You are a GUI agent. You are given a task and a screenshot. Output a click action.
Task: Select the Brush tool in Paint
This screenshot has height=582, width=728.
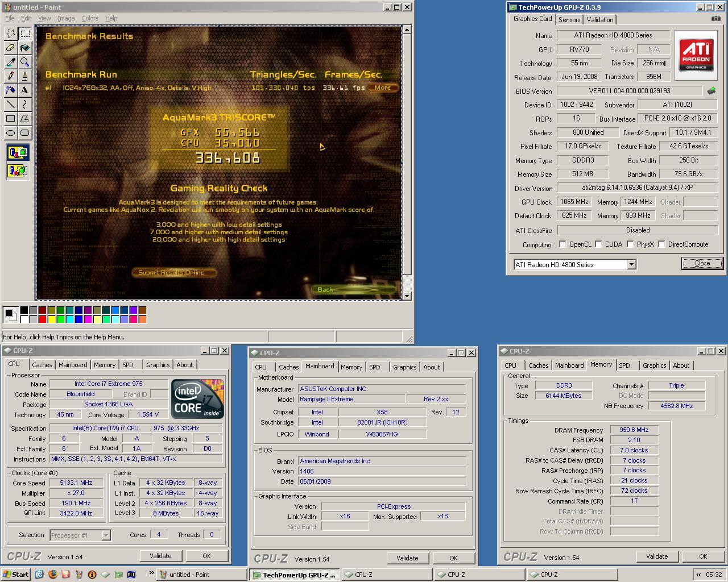click(24, 76)
